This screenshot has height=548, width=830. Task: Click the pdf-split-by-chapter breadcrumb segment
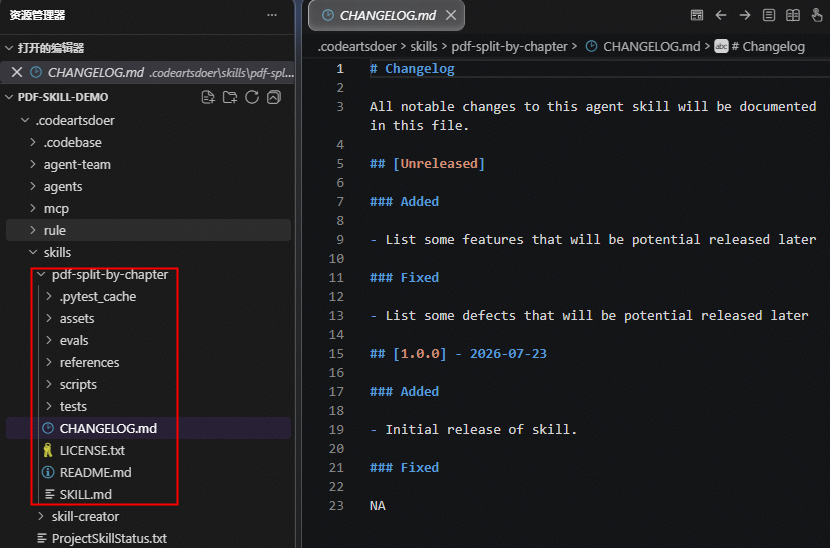(509, 47)
